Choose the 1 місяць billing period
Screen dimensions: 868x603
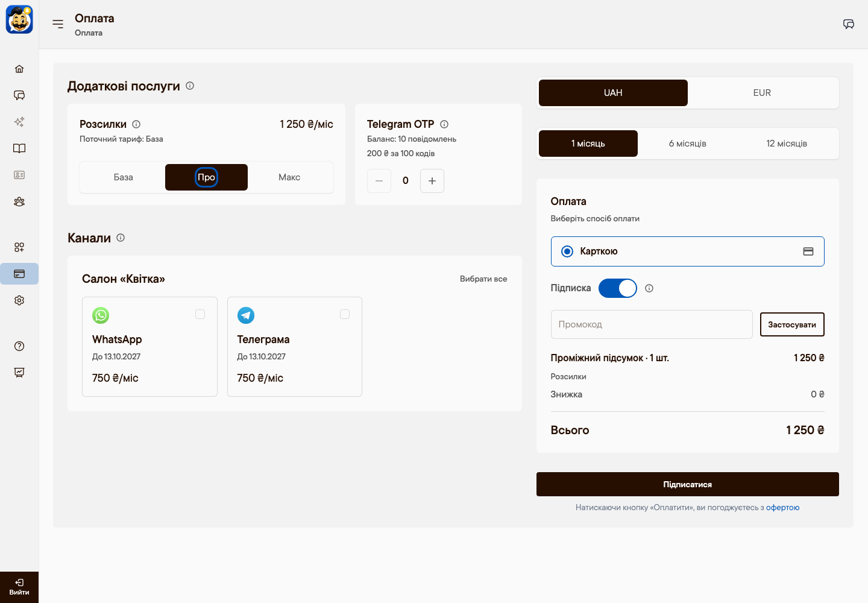click(x=588, y=144)
